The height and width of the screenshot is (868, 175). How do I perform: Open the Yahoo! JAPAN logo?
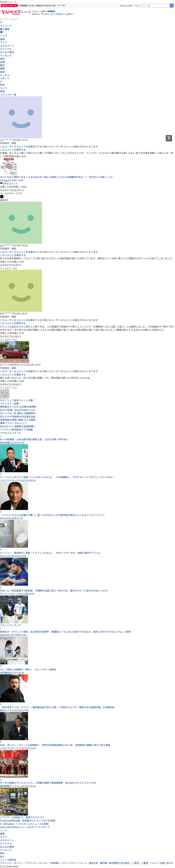tap(10, 12)
